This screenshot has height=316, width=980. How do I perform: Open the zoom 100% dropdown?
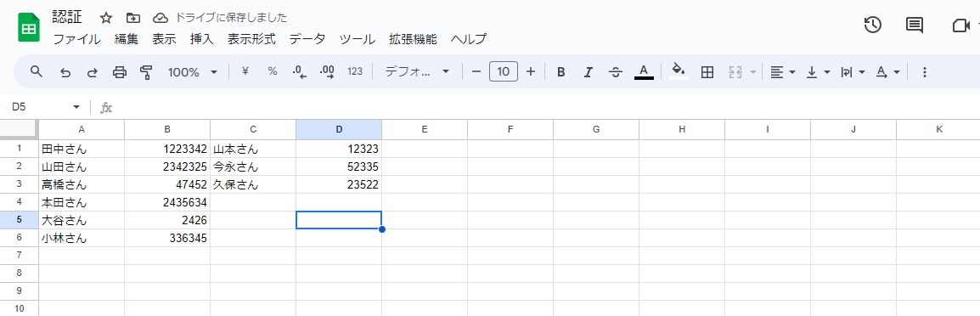point(193,72)
